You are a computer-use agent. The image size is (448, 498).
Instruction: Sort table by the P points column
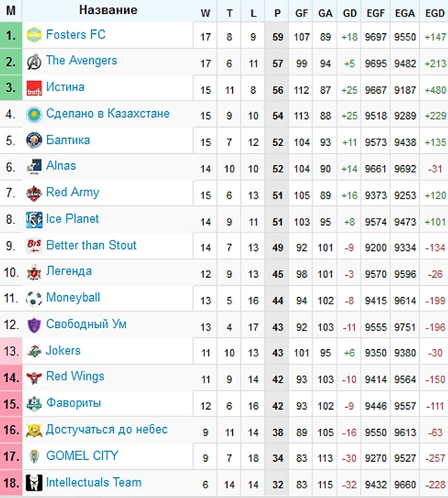(x=277, y=13)
